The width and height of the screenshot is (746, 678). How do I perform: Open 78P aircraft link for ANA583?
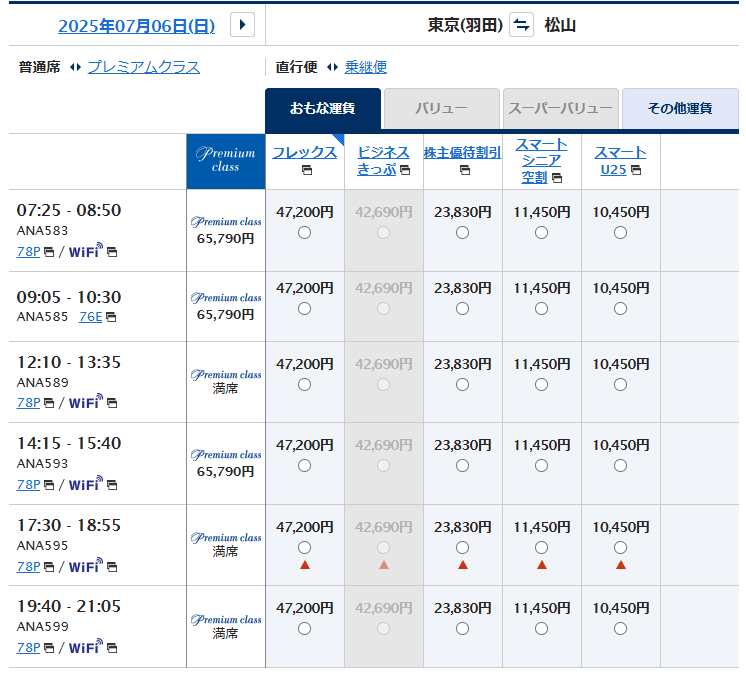pyautogui.click(x=29, y=252)
